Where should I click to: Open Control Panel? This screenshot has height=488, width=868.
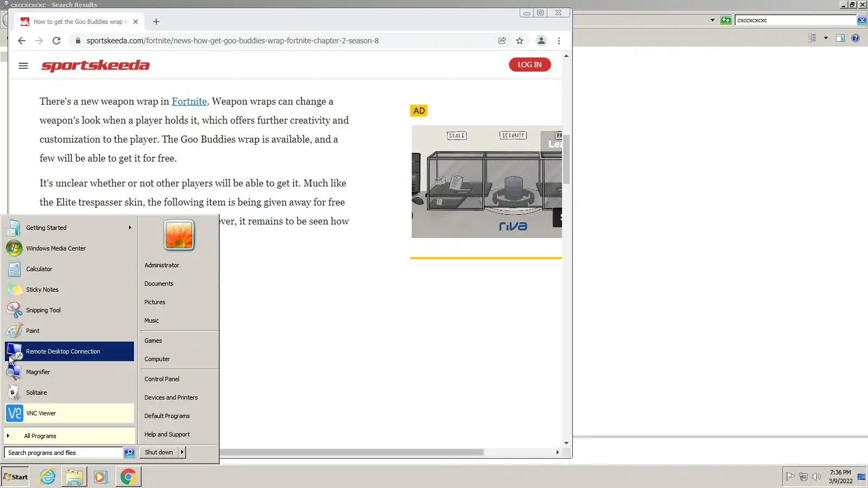tap(162, 379)
